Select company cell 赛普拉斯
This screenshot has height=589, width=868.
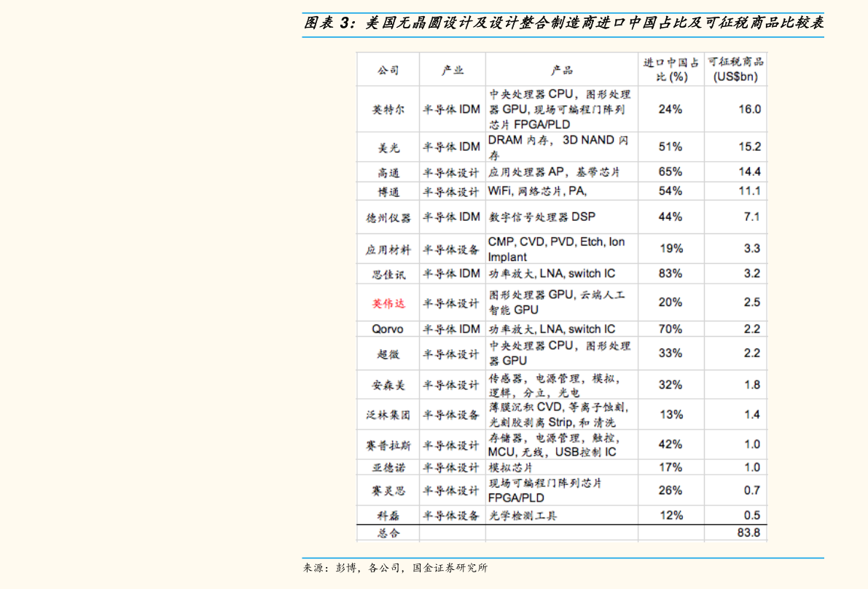coord(388,445)
